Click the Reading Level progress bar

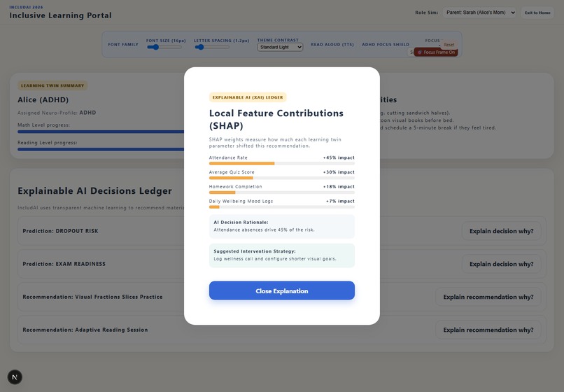click(101, 149)
